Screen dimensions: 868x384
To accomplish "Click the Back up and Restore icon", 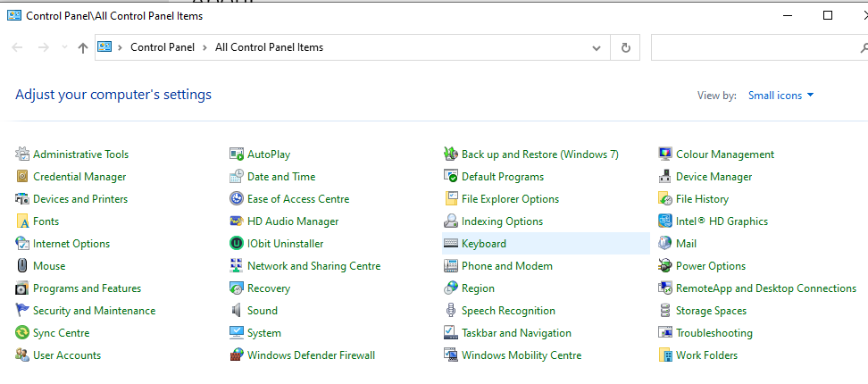I will [x=451, y=154].
